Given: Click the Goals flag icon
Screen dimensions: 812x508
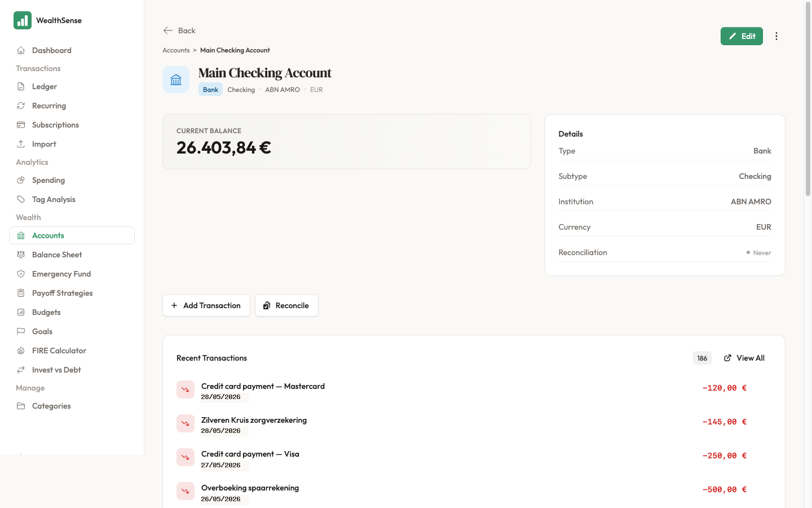Looking at the screenshot, I should [21, 331].
